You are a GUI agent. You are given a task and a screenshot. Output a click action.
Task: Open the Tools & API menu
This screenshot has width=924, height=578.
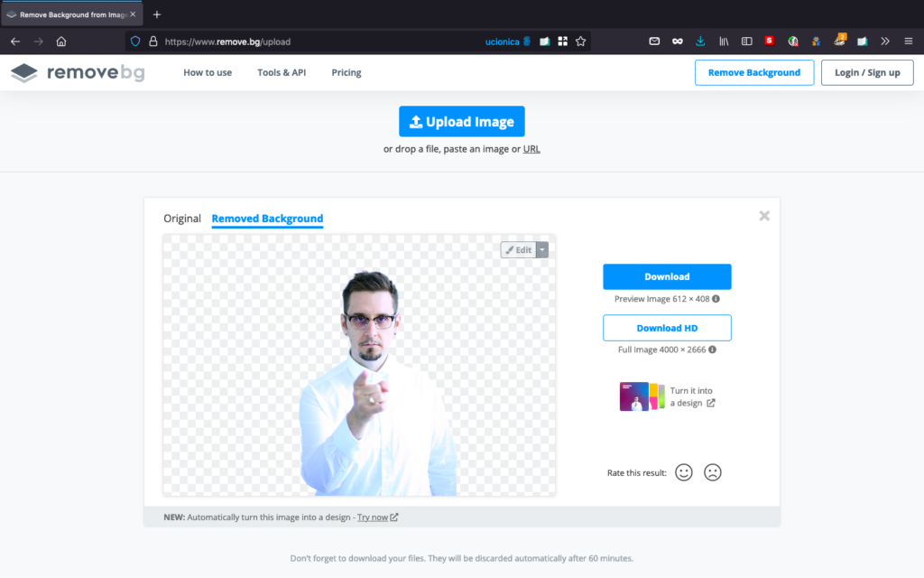coord(282,72)
